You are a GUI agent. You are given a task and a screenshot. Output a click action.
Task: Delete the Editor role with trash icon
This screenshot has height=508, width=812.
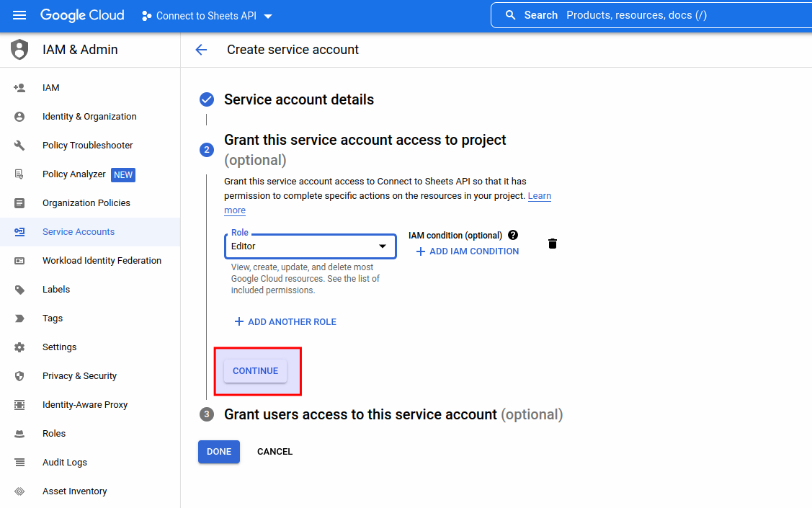(x=552, y=244)
